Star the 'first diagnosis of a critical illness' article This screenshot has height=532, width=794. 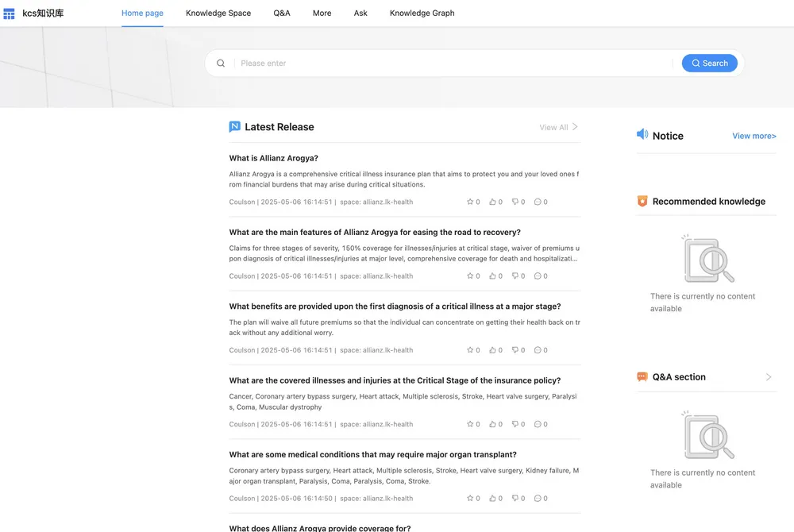click(x=470, y=350)
